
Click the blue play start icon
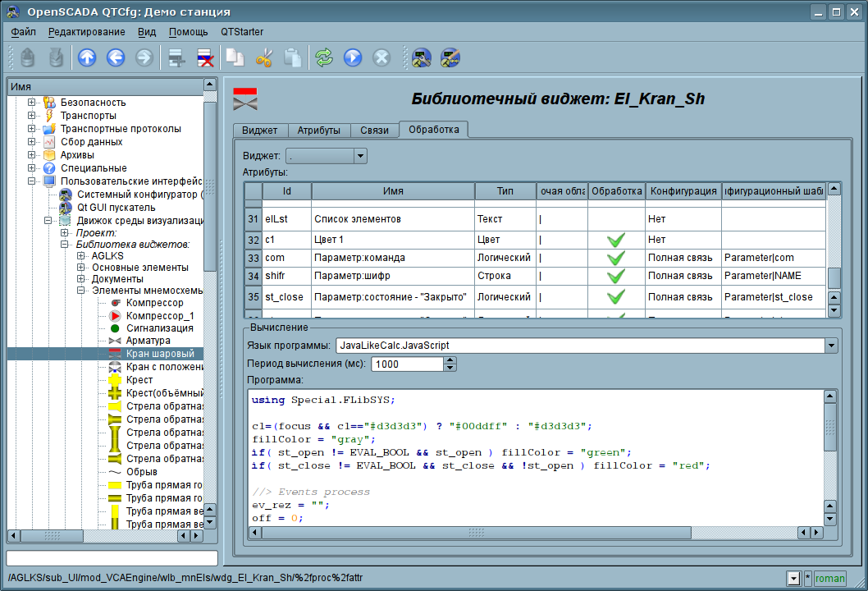[x=353, y=57]
